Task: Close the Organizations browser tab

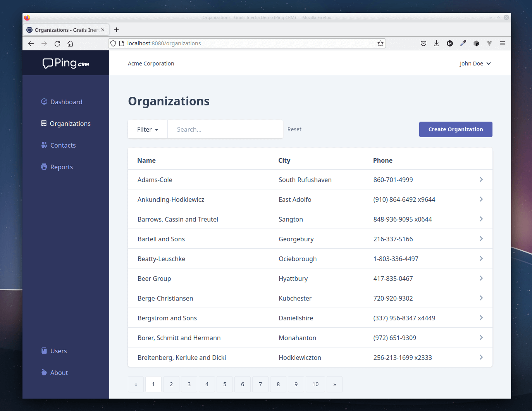Action: pyautogui.click(x=103, y=30)
